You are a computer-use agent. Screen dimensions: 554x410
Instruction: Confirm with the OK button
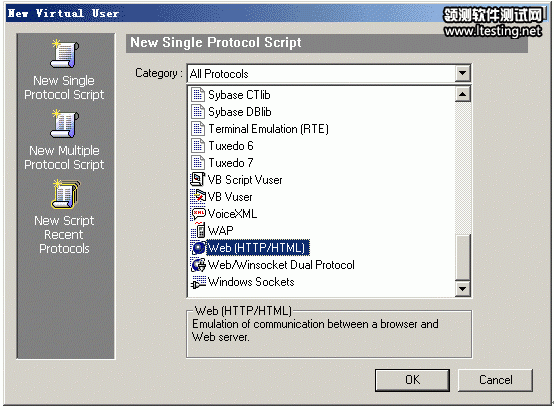[x=412, y=380]
